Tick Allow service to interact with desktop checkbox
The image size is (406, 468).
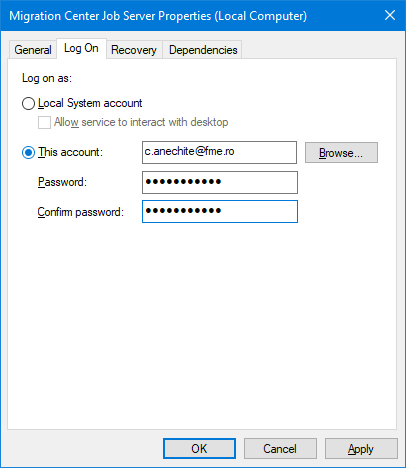44,122
